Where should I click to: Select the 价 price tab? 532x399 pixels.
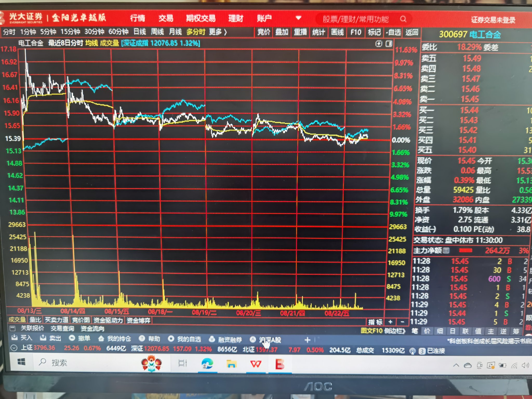427,331
